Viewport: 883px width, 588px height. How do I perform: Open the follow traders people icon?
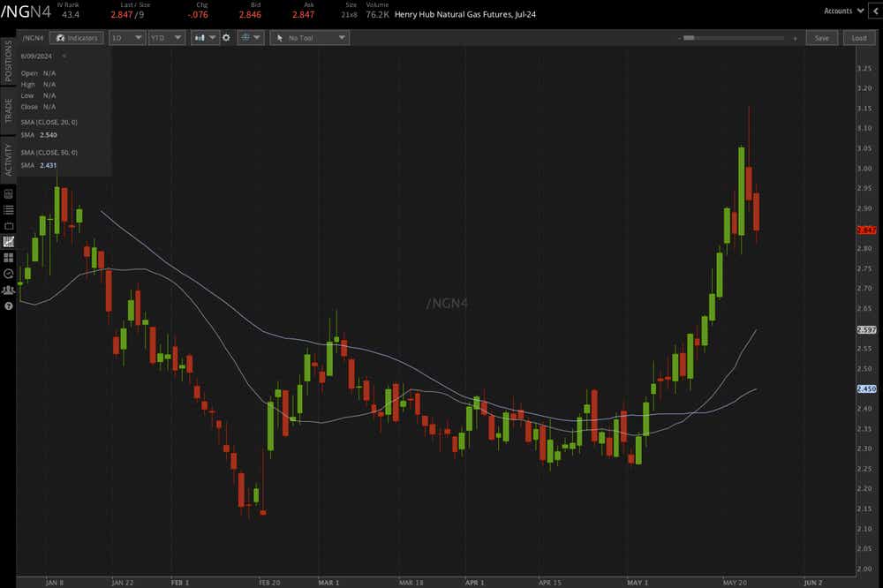9,290
